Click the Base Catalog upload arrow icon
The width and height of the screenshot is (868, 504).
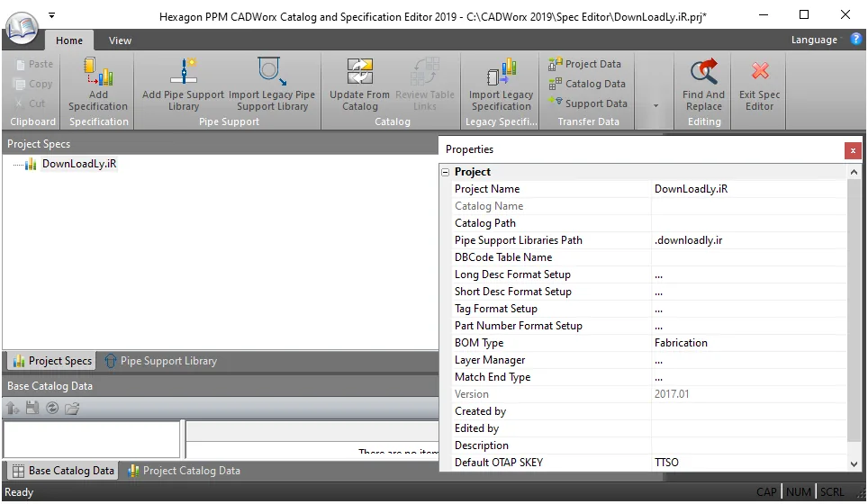pyautogui.click(x=13, y=409)
